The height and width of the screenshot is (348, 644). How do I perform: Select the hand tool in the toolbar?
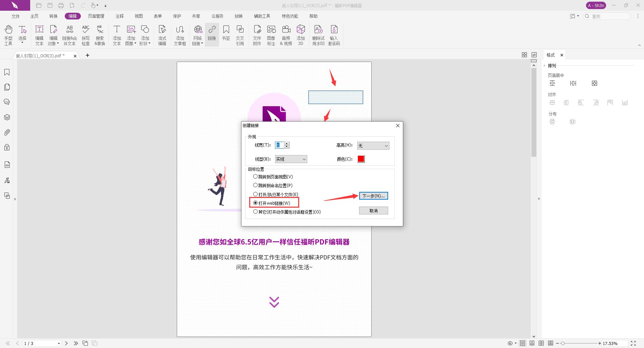(8, 34)
